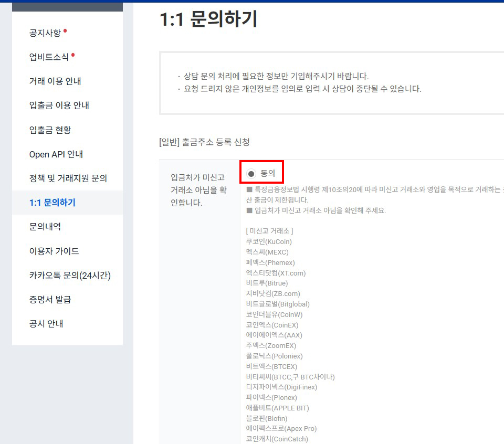The image size is (504, 444).
Task: Click the 폴로닉스(Poloniex) entry
Action: pyautogui.click(x=274, y=356)
